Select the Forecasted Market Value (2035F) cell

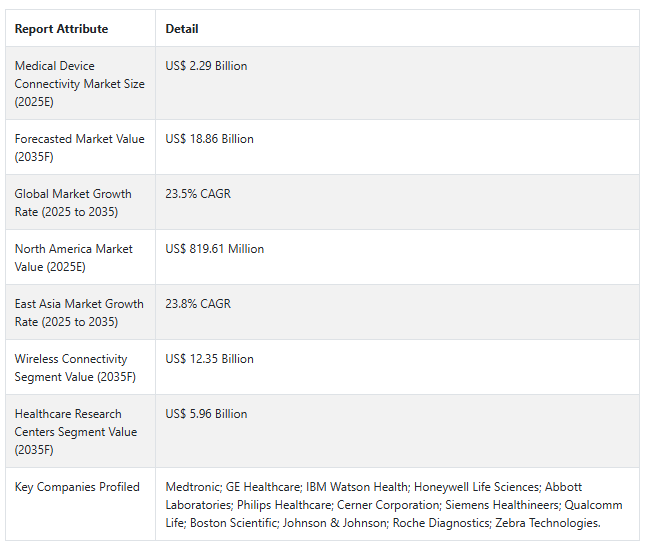[79, 148]
